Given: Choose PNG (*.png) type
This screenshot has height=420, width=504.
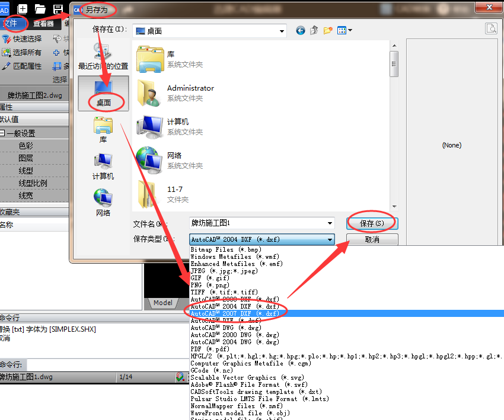Looking at the screenshot, I should (x=210, y=285).
